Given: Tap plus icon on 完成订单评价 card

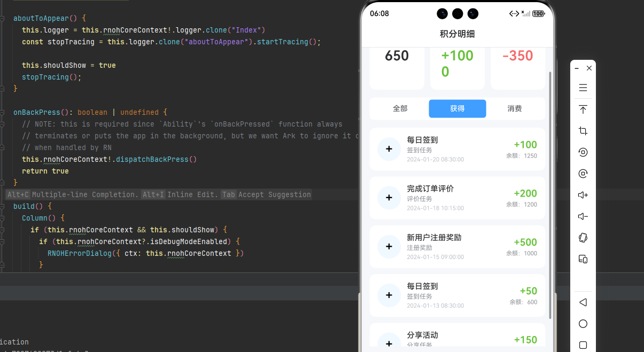Looking at the screenshot, I should (389, 198).
